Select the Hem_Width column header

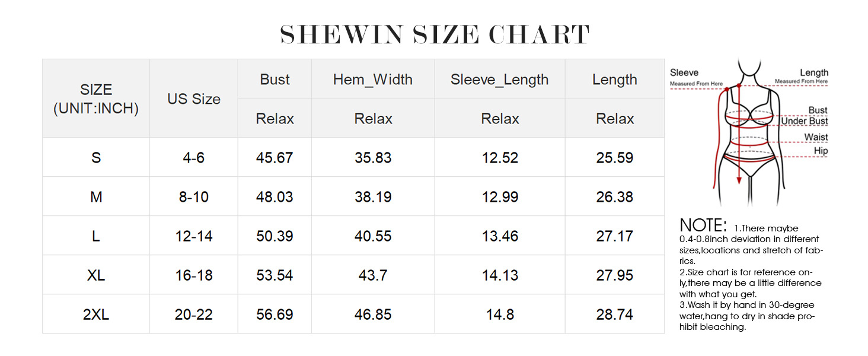pos(373,80)
